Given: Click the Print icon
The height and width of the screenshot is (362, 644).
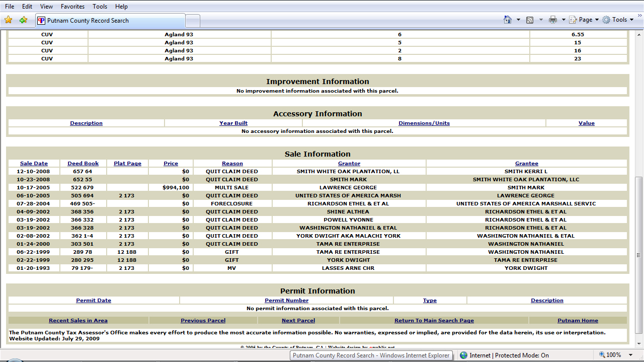Looking at the screenshot, I should point(553,20).
